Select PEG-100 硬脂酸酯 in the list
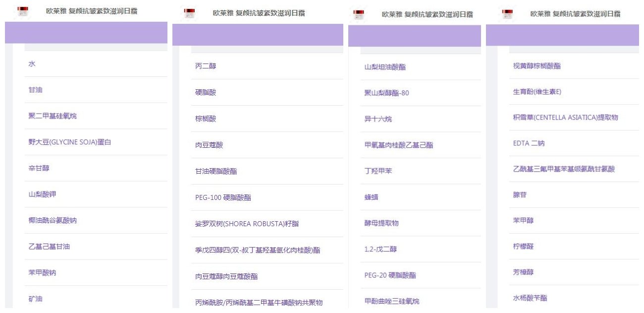This screenshot has height=313, width=644. pyautogui.click(x=223, y=197)
